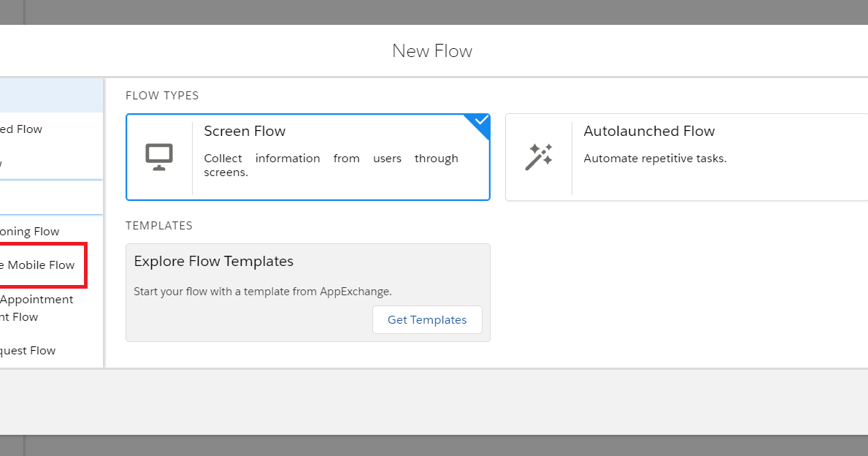Click the blue checkmark on Screen Flow card
This screenshot has height=456, width=868.
click(x=480, y=121)
